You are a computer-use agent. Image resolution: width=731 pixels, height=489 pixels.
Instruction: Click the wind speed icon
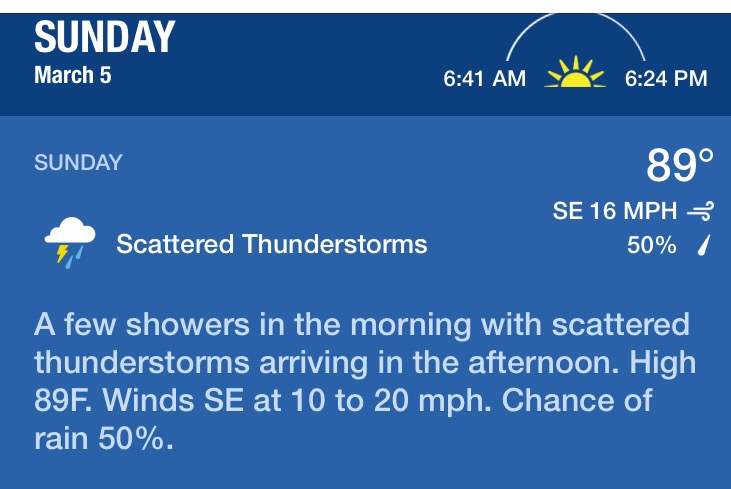(701, 211)
